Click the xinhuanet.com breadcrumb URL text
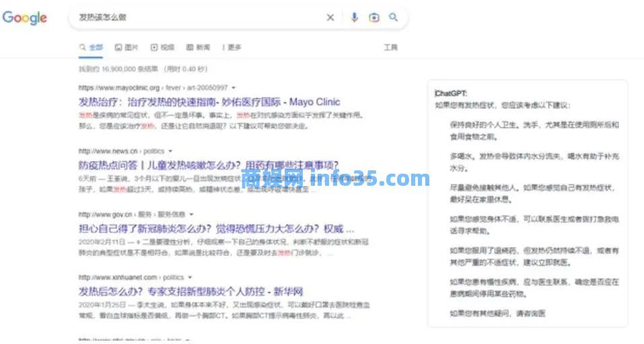 pos(131,277)
